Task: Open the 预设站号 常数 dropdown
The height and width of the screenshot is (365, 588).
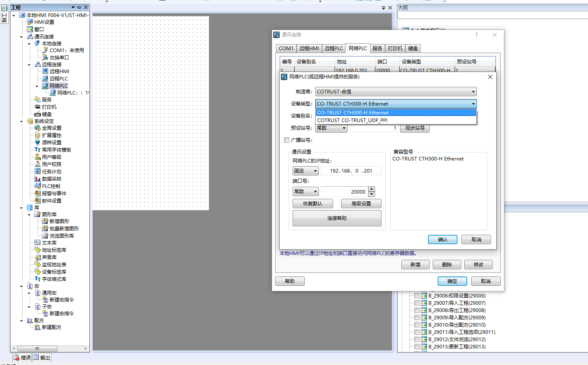Action: tap(331, 128)
